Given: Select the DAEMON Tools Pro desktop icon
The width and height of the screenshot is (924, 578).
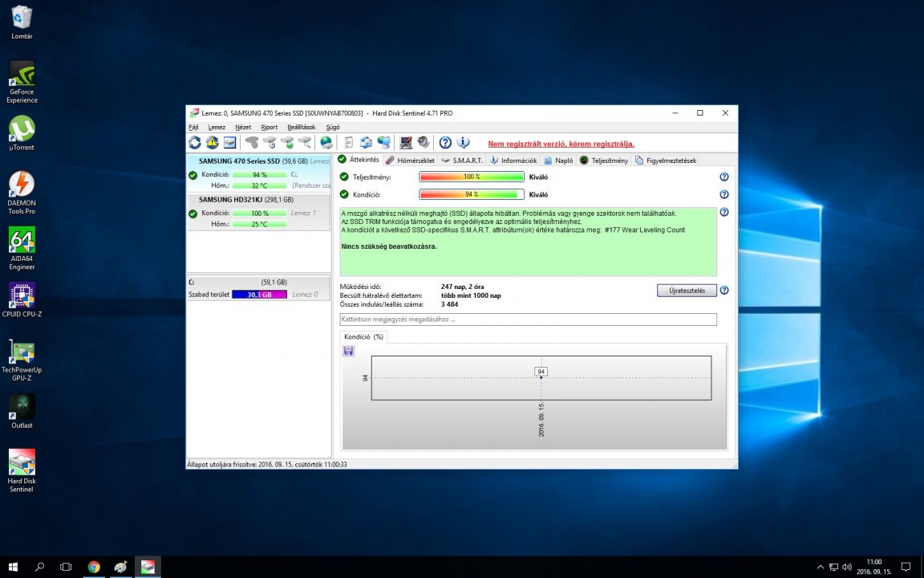Looking at the screenshot, I should tap(22, 193).
